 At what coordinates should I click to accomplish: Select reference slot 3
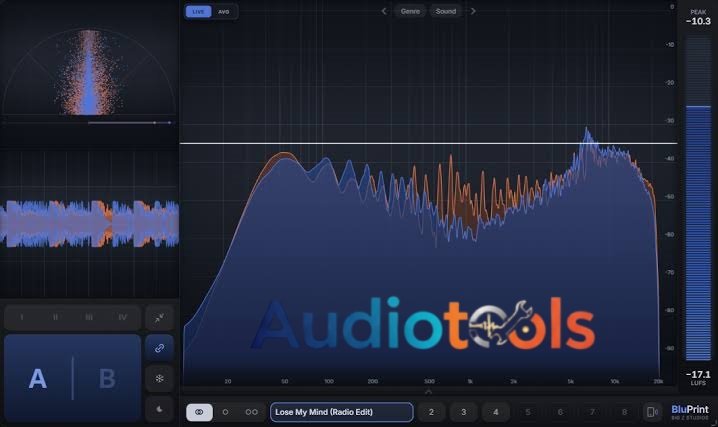click(x=463, y=412)
